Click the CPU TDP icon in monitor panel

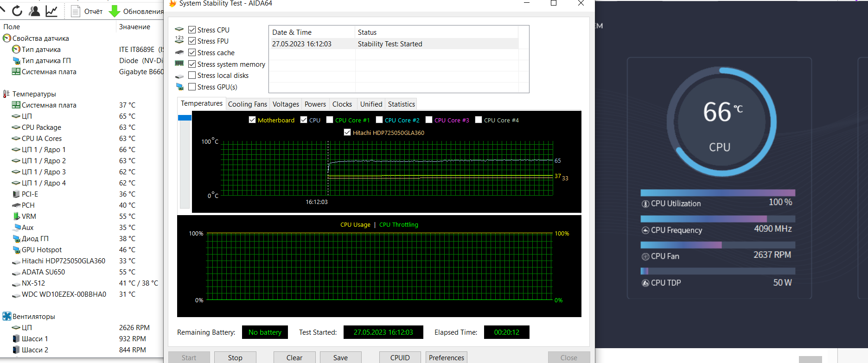coord(645,283)
